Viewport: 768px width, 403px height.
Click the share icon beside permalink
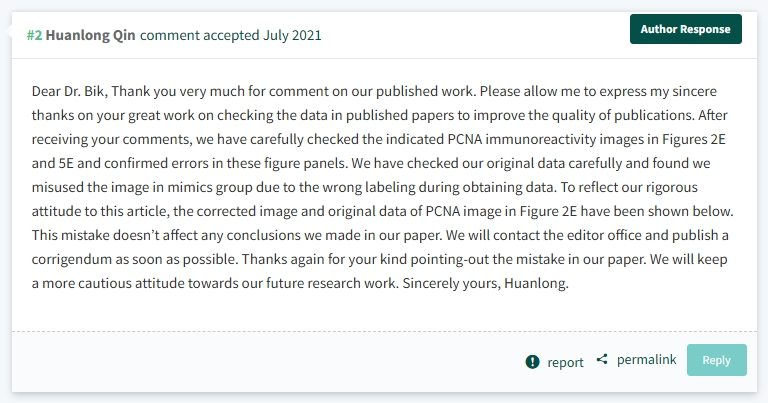(x=602, y=359)
